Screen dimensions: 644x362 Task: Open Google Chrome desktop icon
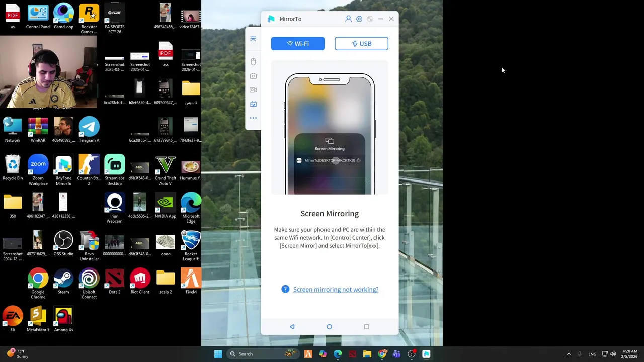coord(38,284)
